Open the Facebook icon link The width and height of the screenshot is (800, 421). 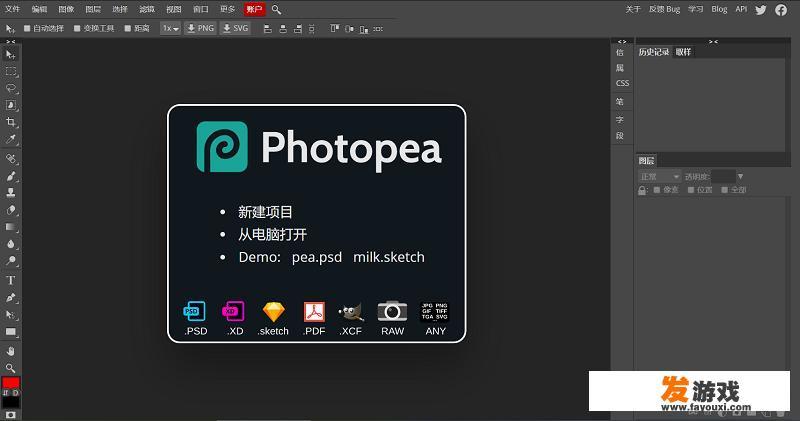pyautogui.click(x=781, y=10)
